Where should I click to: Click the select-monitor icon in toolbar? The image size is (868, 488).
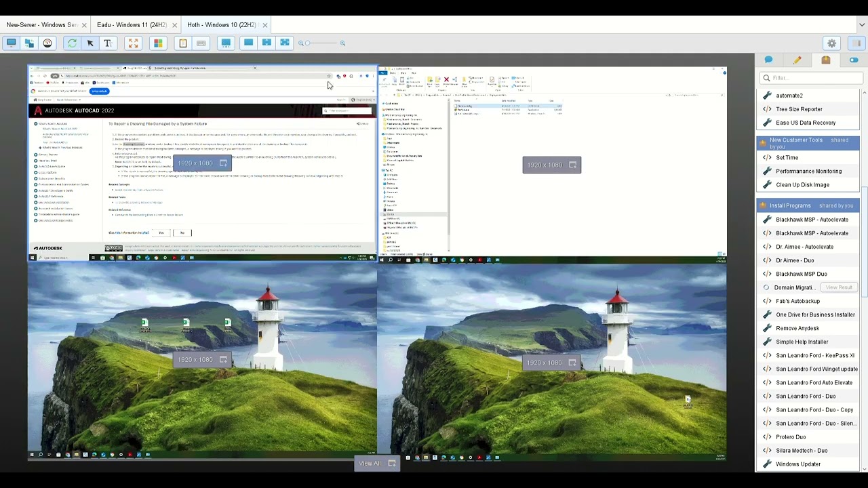pyautogui.click(x=226, y=43)
